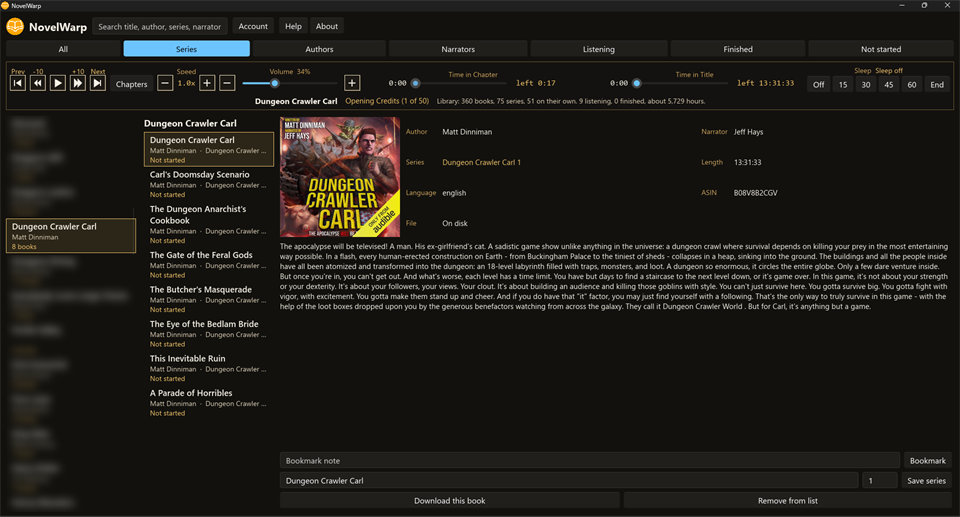Click the volume slider handle

tap(274, 83)
